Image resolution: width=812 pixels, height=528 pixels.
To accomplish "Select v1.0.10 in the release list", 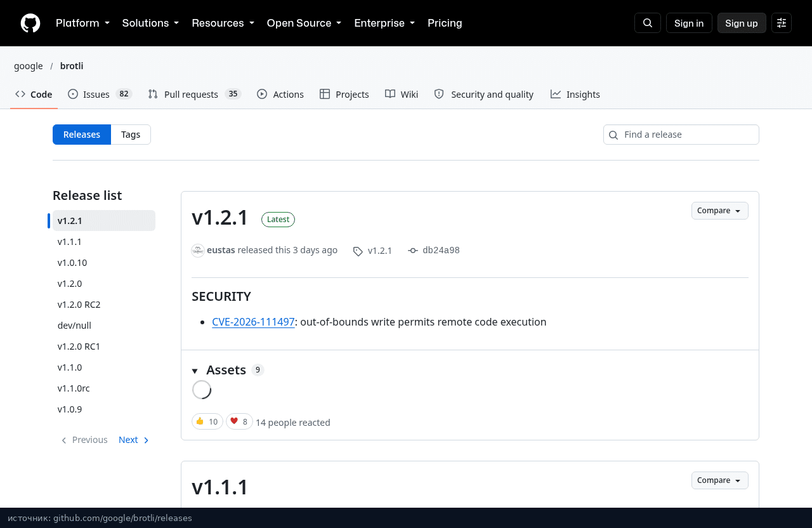I will 104,263.
